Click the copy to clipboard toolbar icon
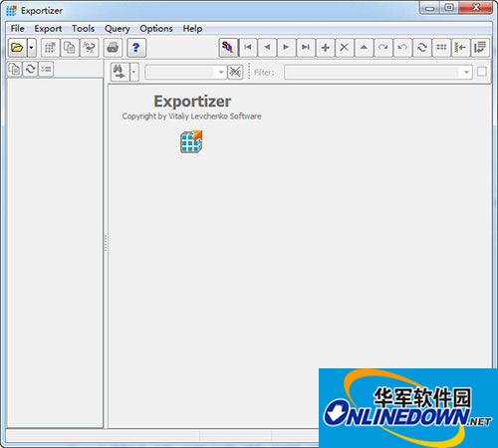 [x=70, y=48]
